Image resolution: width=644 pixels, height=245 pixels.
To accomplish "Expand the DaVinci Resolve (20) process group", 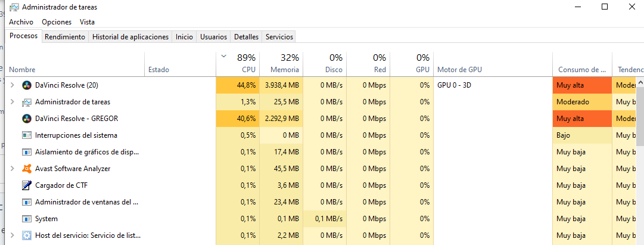I will (x=12, y=85).
